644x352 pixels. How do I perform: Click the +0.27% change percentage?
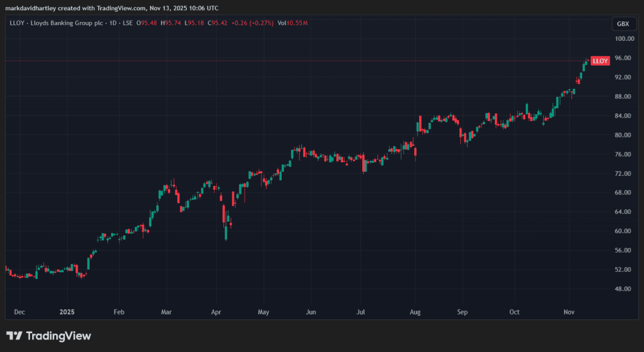[261, 23]
